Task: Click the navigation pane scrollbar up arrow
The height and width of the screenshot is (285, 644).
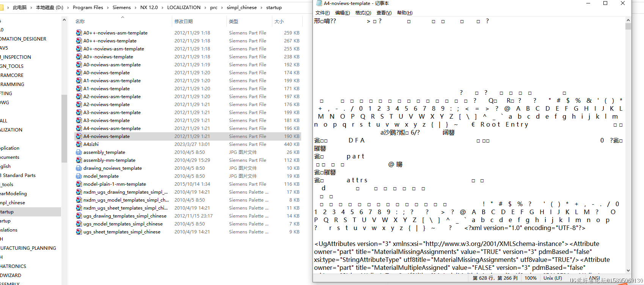Action: (64, 20)
